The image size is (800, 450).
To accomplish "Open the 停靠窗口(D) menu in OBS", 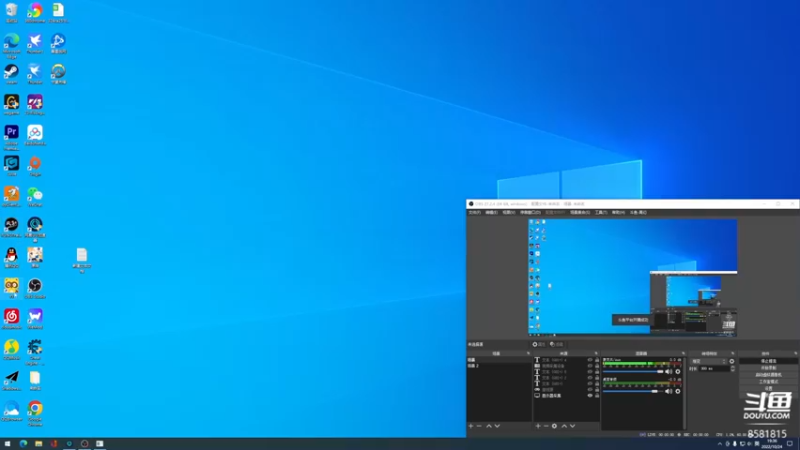I will point(530,212).
